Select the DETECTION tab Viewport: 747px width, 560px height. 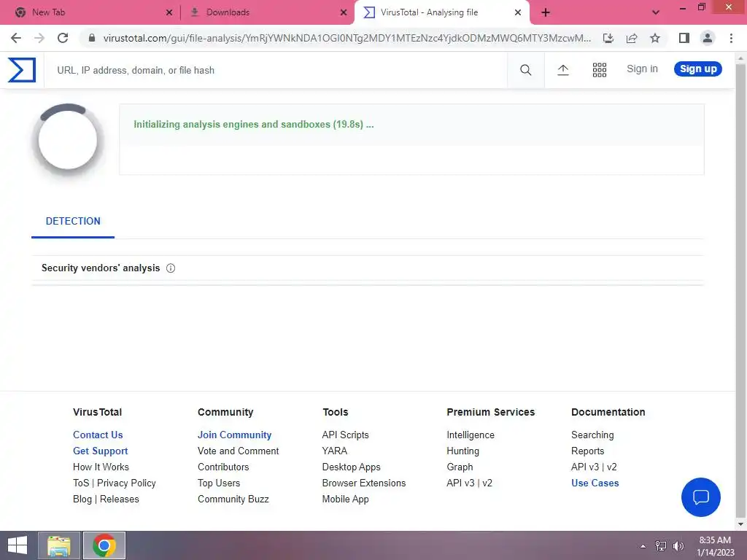pos(73,222)
